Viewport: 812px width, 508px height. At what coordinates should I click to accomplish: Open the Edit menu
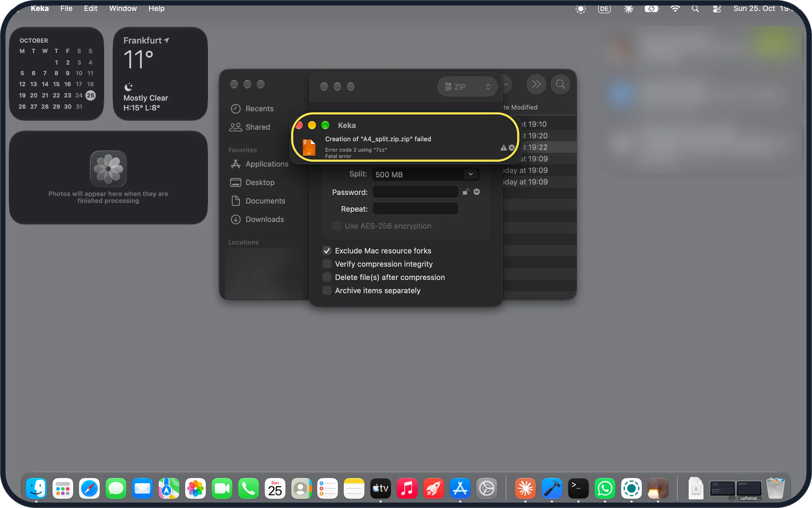tap(90, 8)
